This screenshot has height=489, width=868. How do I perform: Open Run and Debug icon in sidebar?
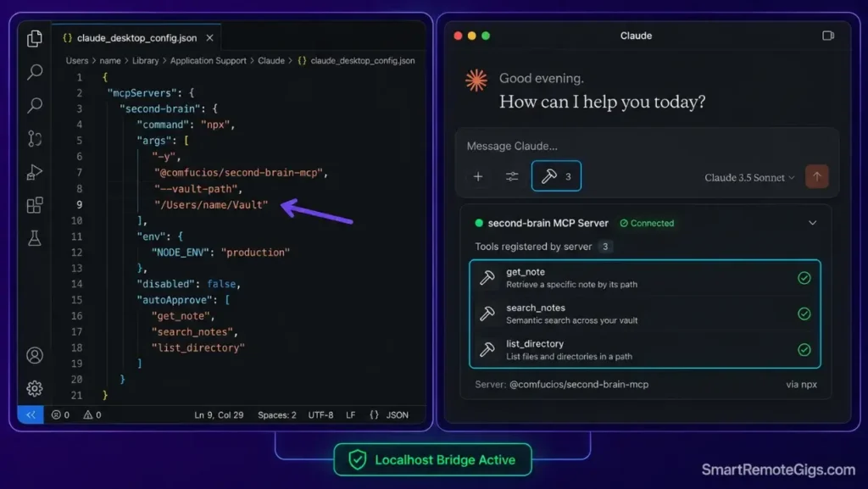[34, 172]
